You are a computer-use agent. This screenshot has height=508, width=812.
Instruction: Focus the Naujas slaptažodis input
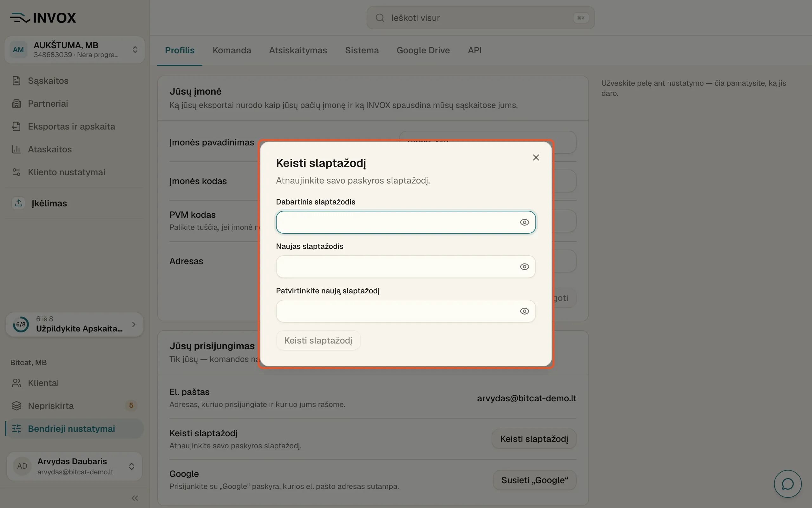[406, 267]
